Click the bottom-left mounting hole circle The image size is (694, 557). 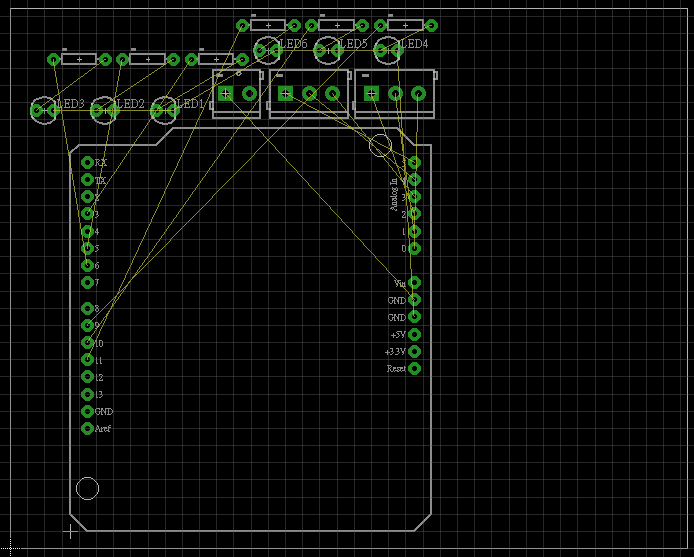click(88, 488)
